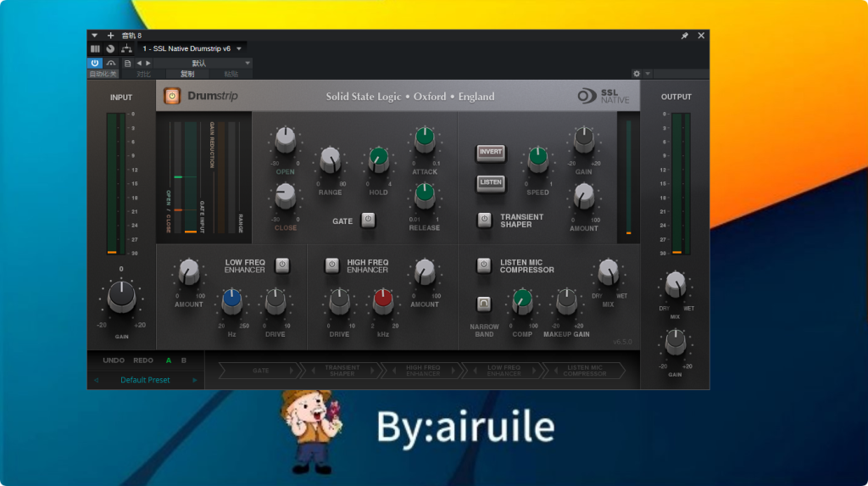The height and width of the screenshot is (486, 868).
Task: Open the settings gear icon
Action: point(637,74)
